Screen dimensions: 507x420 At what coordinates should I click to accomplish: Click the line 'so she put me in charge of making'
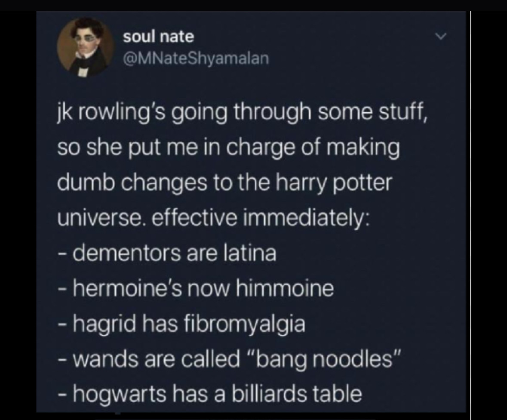click(x=229, y=148)
